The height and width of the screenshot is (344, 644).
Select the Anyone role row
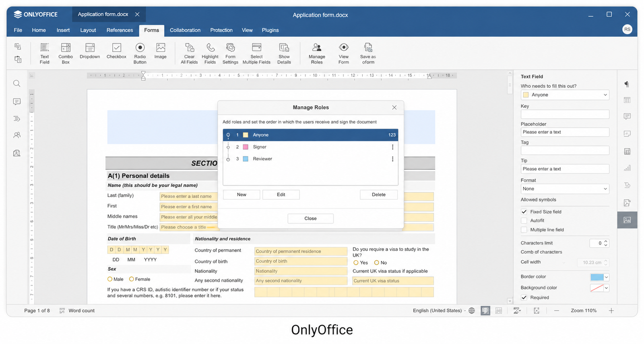click(x=310, y=135)
